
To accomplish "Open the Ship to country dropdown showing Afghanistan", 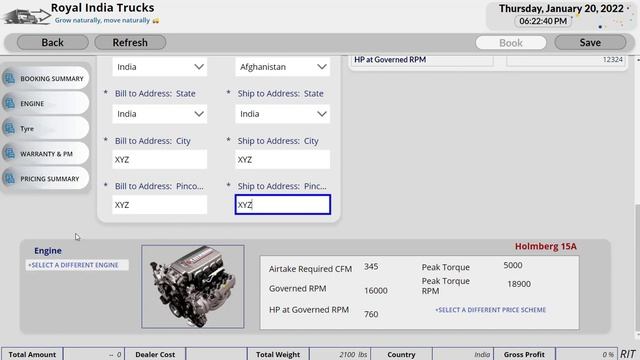I will pos(282,67).
